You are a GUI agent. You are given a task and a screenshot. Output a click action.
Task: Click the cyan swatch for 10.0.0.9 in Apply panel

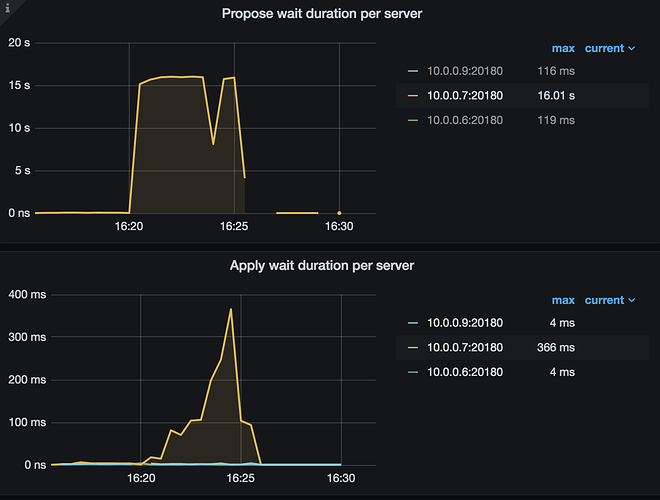click(413, 323)
